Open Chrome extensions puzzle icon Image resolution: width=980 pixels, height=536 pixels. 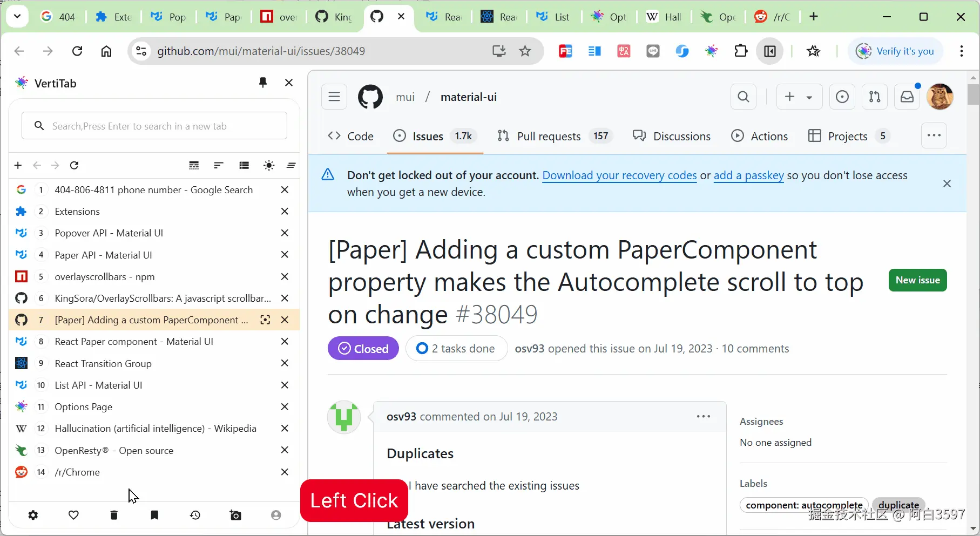741,51
